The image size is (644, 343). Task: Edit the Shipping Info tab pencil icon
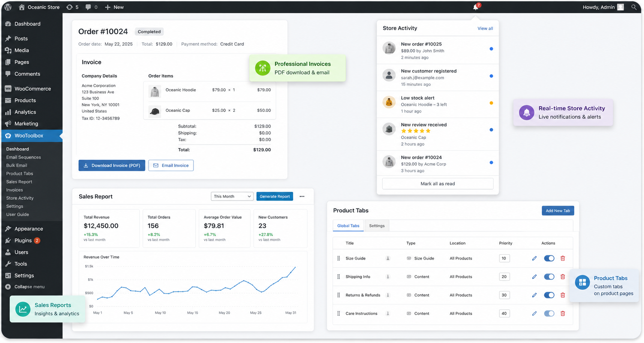(x=535, y=277)
